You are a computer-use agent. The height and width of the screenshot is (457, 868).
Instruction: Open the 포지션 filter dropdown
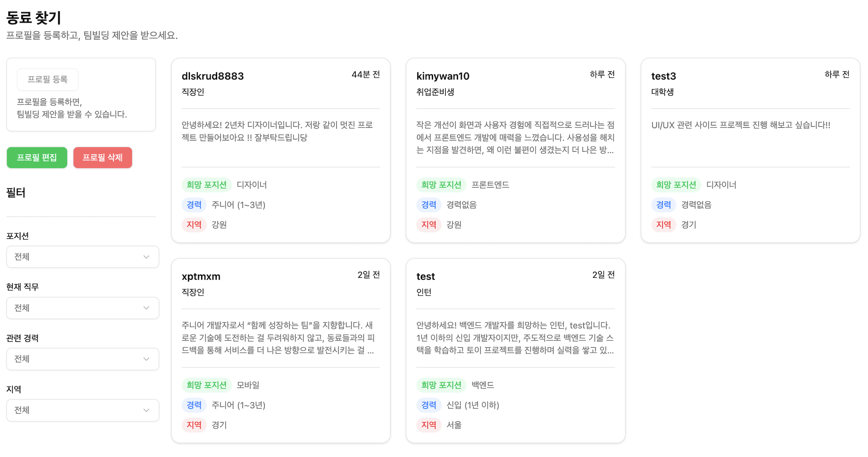coord(82,257)
